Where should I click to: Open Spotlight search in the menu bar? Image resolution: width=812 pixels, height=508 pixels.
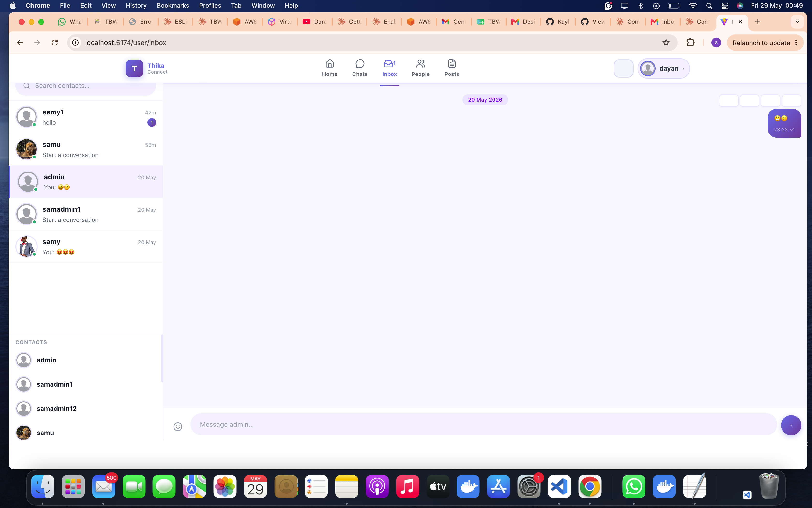[x=709, y=6]
